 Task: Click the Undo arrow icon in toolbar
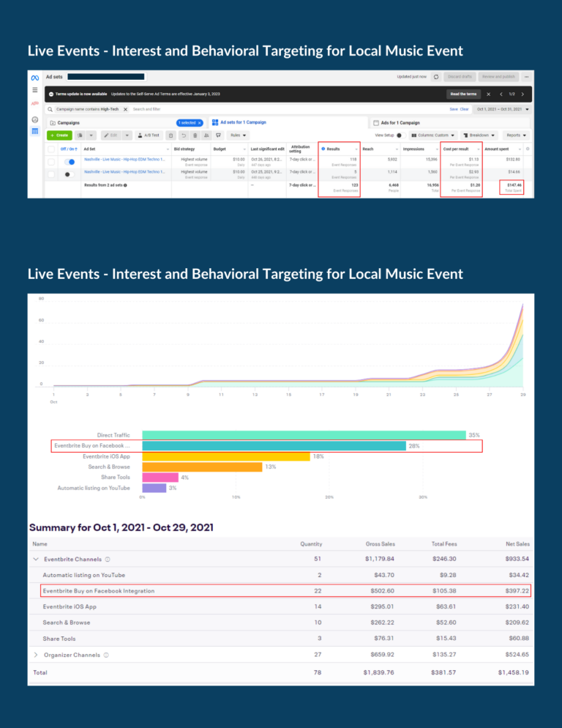pyautogui.click(x=184, y=135)
